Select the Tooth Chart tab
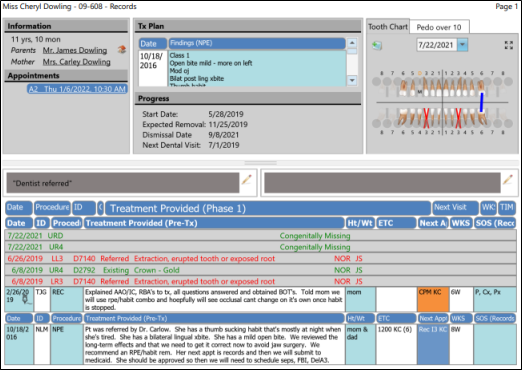Image resolution: width=522 pixels, height=371 pixels. click(x=388, y=27)
